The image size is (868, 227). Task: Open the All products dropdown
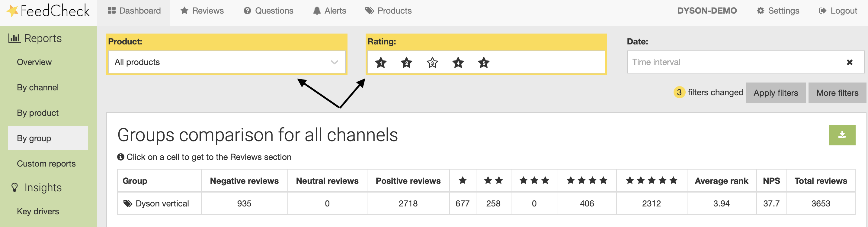point(227,62)
